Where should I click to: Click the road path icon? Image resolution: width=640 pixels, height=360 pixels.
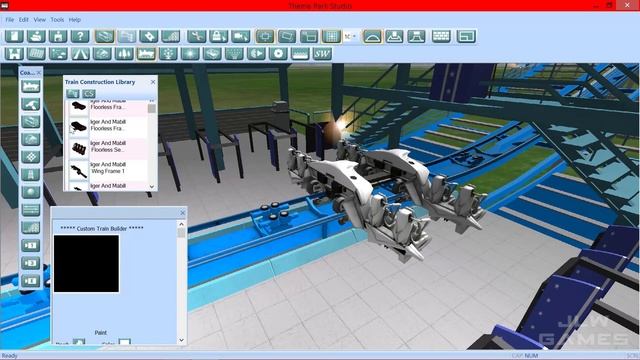pyautogui.click(x=80, y=53)
